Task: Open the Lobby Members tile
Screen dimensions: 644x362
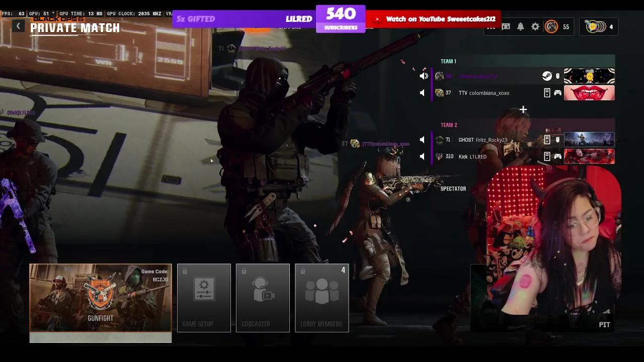Action: pyautogui.click(x=321, y=298)
